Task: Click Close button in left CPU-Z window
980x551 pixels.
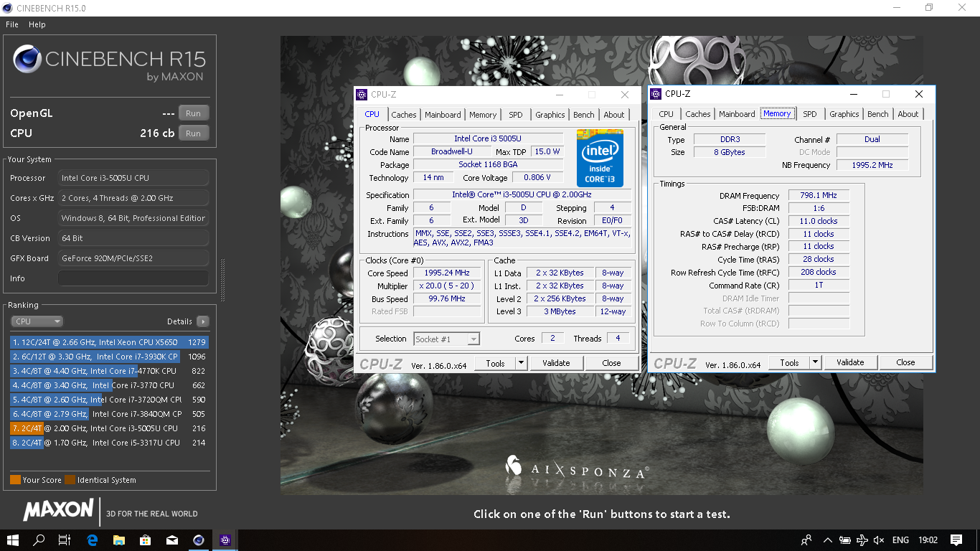Action: click(611, 363)
